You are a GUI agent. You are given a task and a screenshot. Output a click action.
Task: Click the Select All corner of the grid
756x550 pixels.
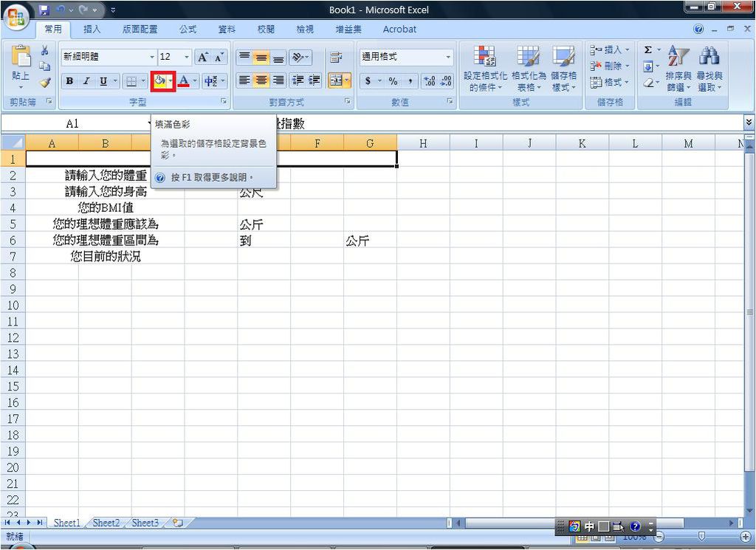[13, 143]
